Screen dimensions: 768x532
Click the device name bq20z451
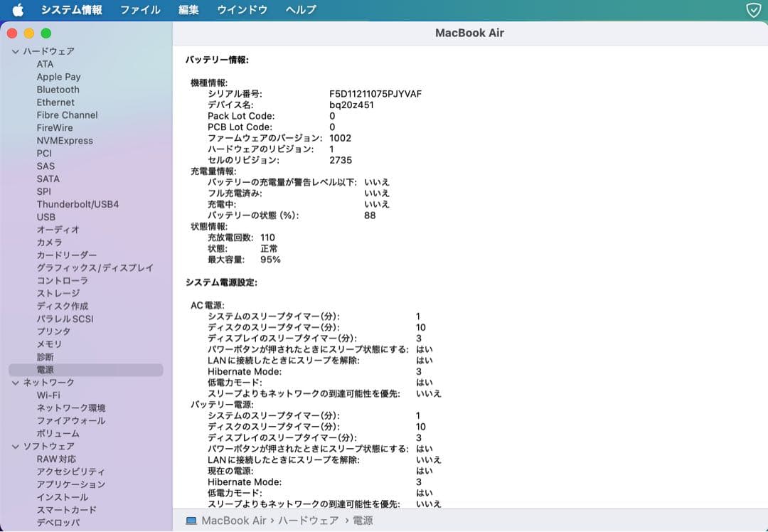[351, 105]
